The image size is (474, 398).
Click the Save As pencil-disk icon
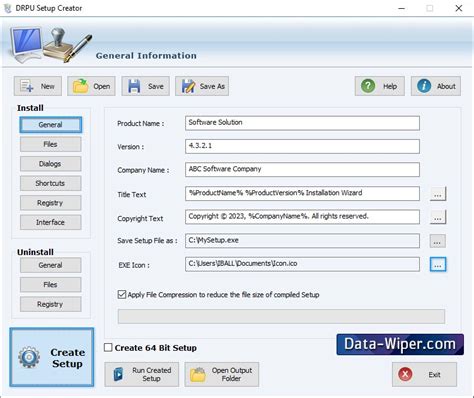tap(188, 86)
